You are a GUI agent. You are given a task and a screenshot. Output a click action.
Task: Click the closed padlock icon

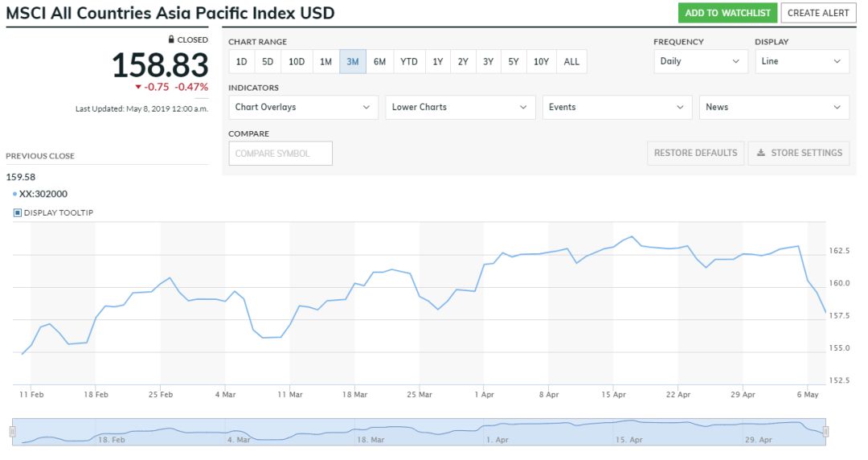click(x=171, y=39)
